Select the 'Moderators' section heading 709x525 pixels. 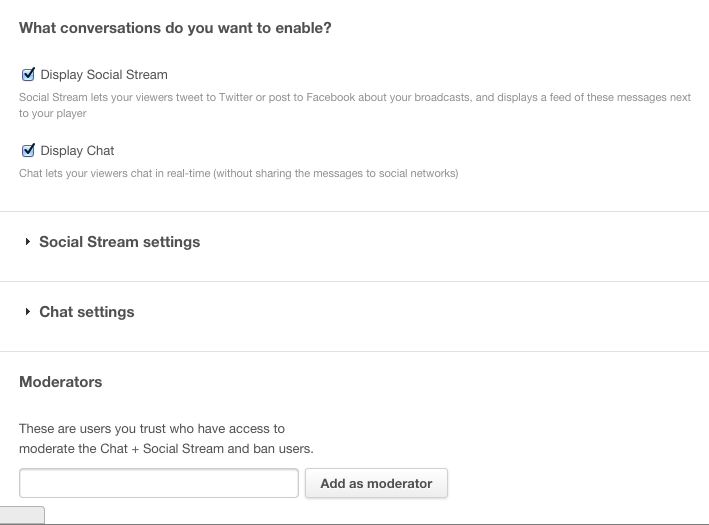pyautogui.click(x=61, y=382)
